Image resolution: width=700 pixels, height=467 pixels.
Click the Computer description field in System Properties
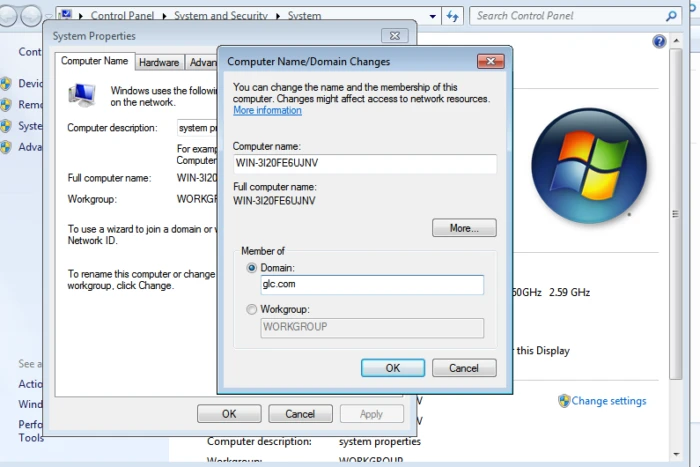(x=197, y=128)
